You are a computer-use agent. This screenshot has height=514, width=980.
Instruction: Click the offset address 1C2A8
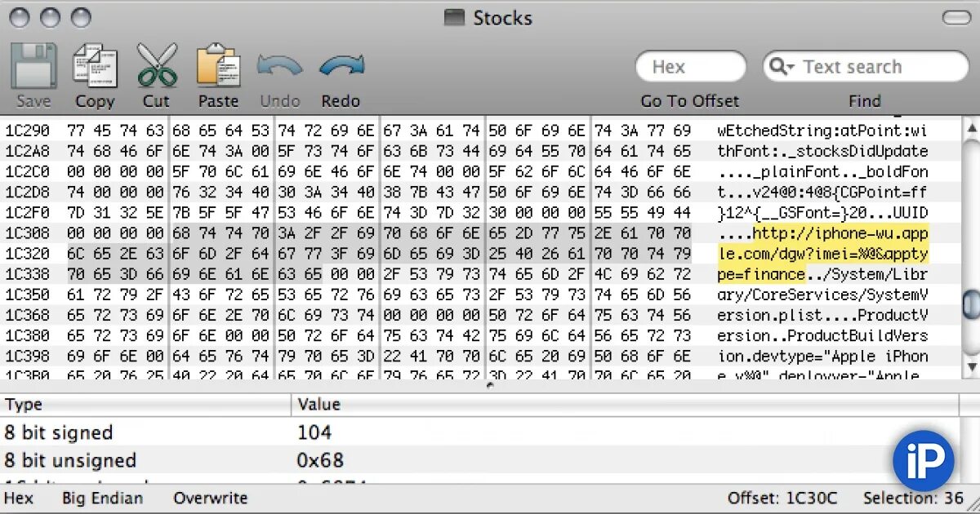27,151
